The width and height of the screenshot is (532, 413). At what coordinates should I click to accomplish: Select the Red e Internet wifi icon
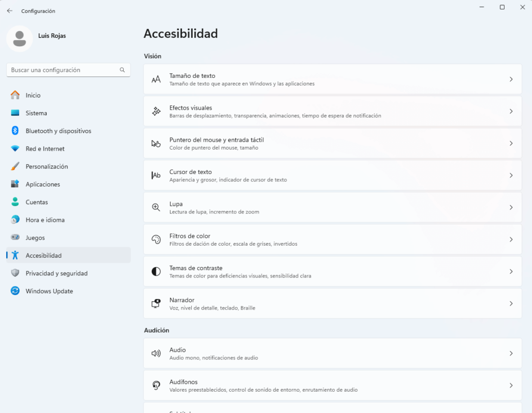pos(15,149)
